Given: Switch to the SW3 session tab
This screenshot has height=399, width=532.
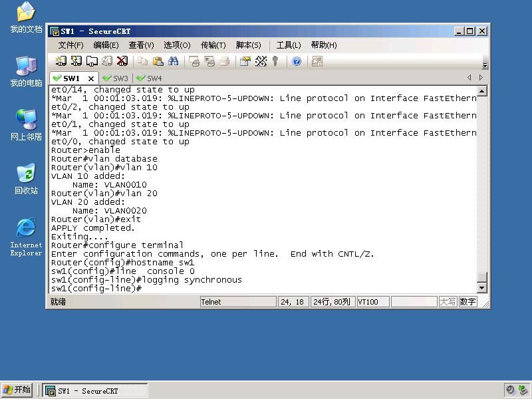Looking at the screenshot, I should tap(116, 78).
